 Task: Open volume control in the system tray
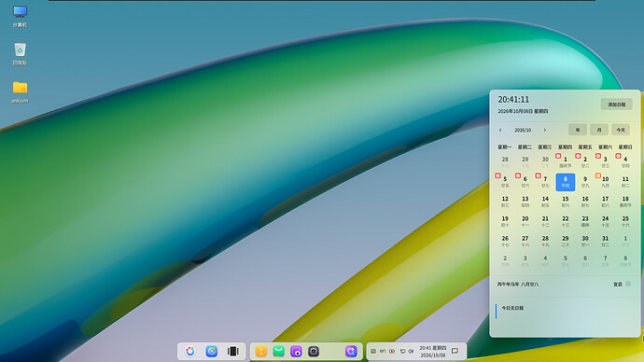(411, 351)
